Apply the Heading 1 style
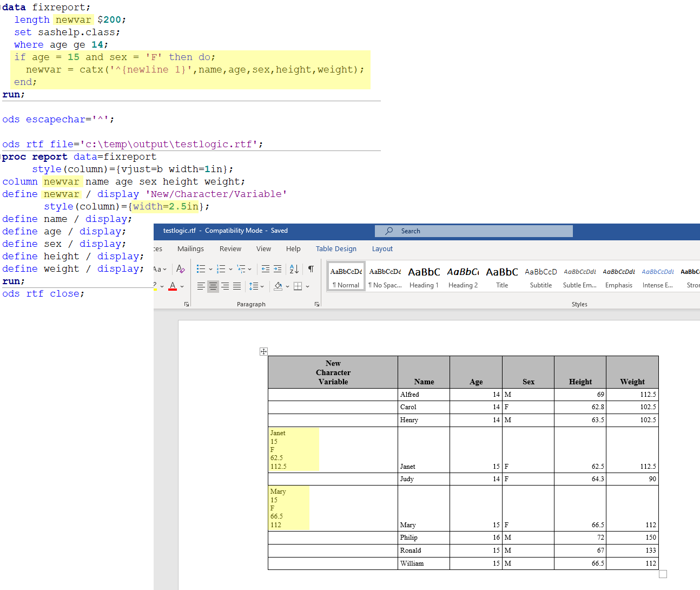 pos(424,277)
